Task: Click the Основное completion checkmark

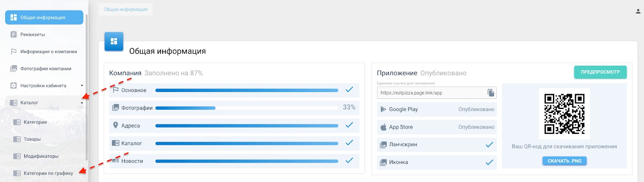Action: (x=349, y=90)
